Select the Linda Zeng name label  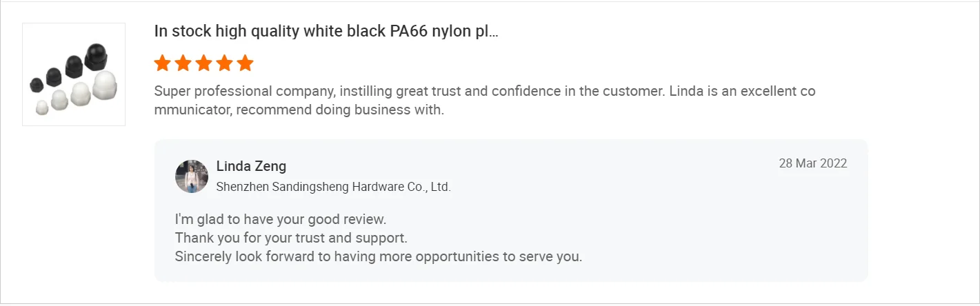coord(251,166)
